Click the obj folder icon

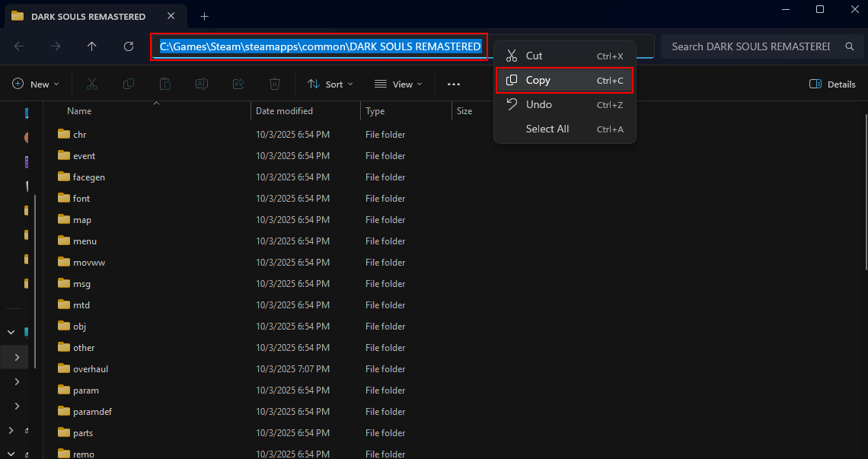(64, 326)
